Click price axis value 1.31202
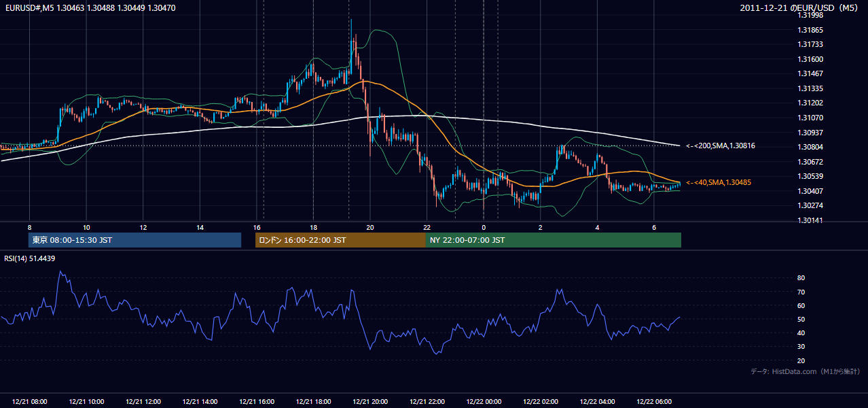 (810, 103)
